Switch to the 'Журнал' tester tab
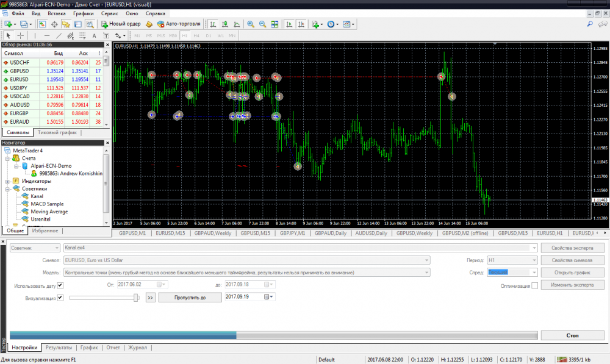This screenshot has width=610, height=364. [x=138, y=348]
